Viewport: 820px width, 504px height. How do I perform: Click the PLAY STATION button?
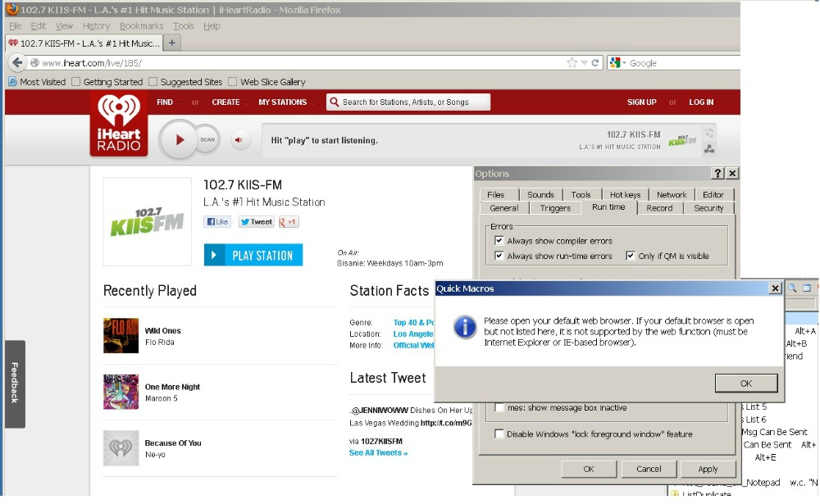(x=253, y=256)
